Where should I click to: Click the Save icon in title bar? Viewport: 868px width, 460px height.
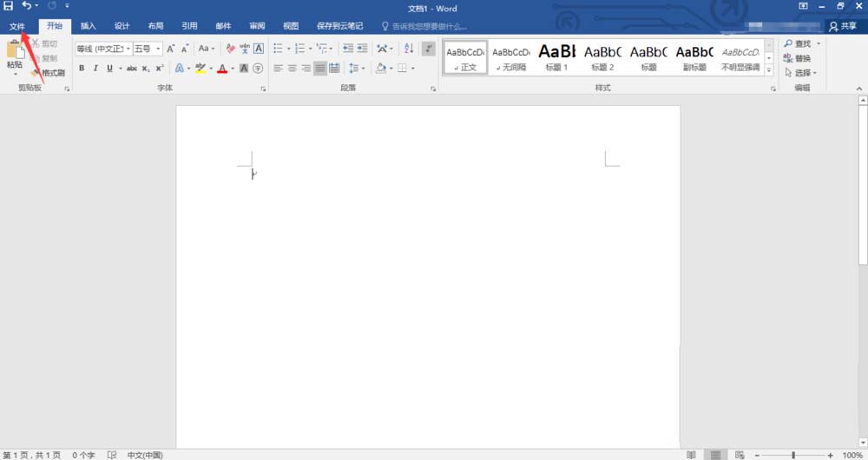pos(9,6)
